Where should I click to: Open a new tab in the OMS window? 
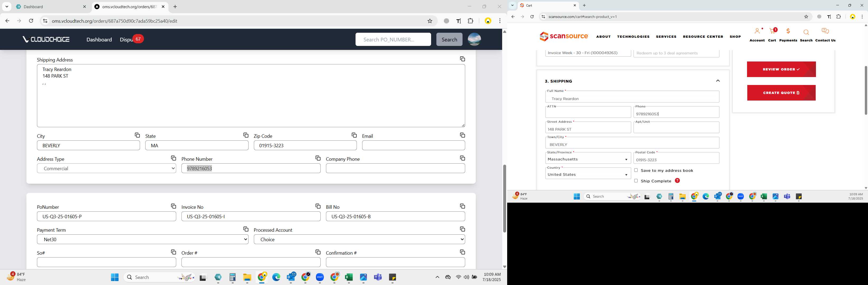click(175, 7)
